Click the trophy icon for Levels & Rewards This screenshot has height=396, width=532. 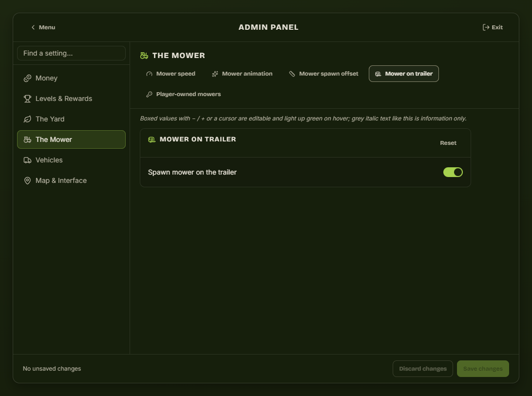[27, 99]
